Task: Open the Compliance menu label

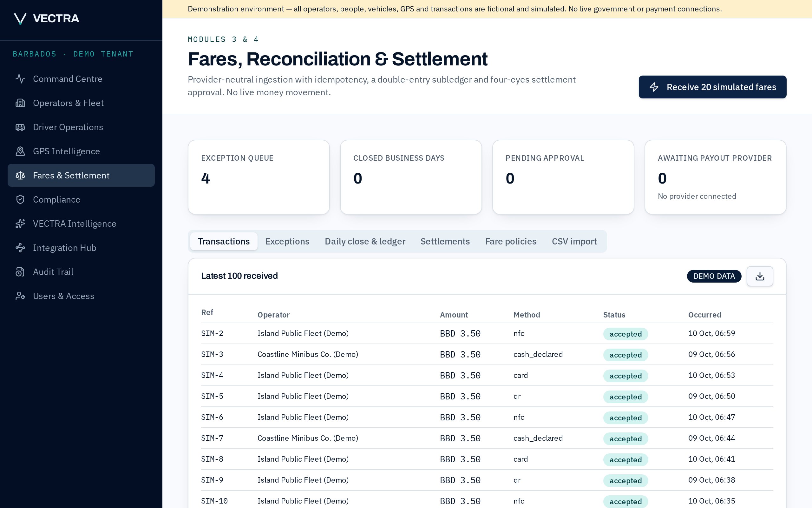Action: [56, 200]
